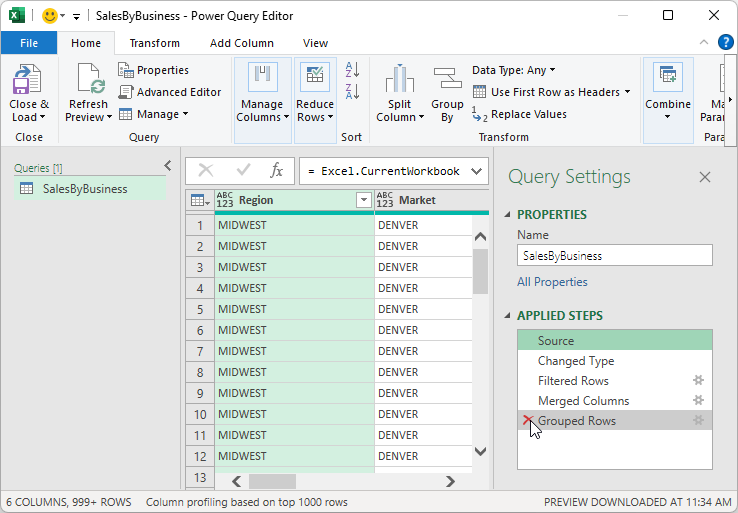
Task: Click the vertical scrollbar down arrow
Action: click(x=480, y=452)
